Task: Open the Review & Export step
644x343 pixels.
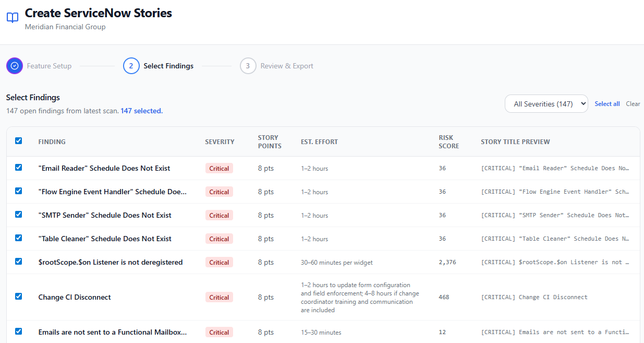Action: click(x=287, y=66)
